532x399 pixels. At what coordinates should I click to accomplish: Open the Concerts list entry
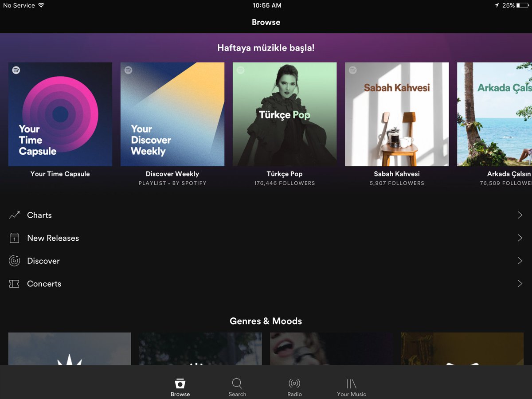point(266,284)
